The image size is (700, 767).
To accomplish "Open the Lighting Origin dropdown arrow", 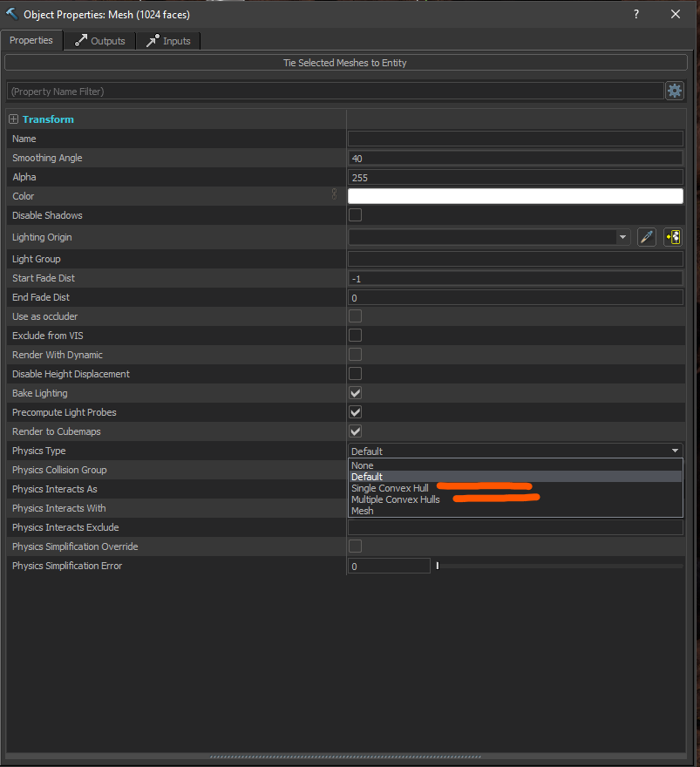I will pyautogui.click(x=622, y=237).
